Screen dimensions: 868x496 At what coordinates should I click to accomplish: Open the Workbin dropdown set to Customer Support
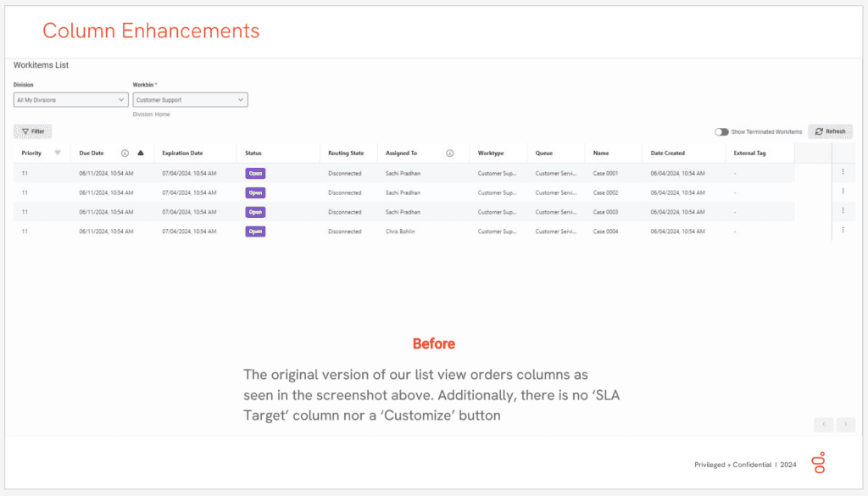[190, 99]
